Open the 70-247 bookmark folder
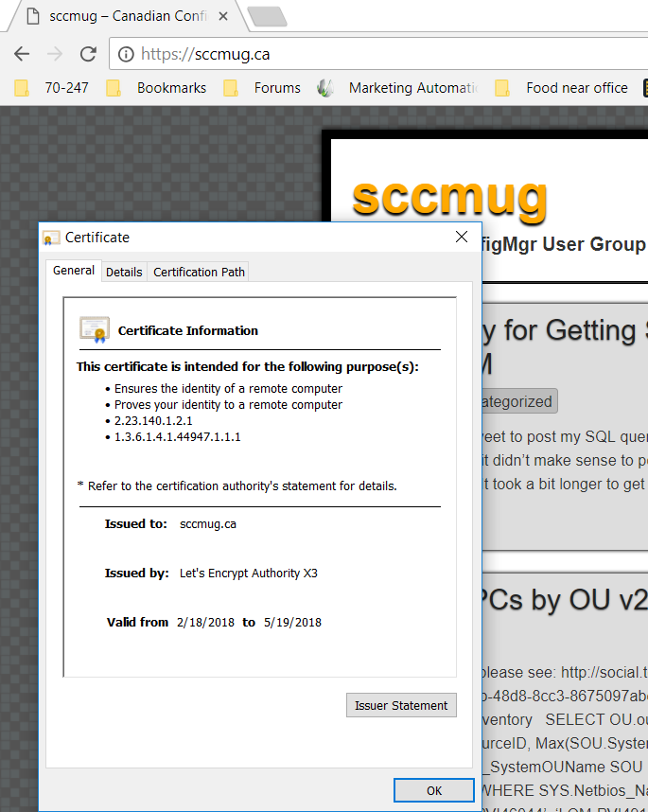This screenshot has width=648, height=812. click(51, 88)
